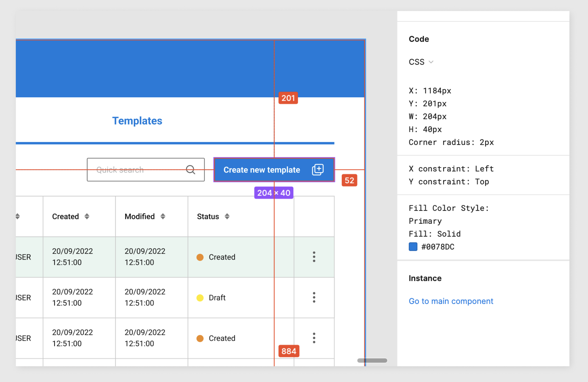Image resolution: width=588 pixels, height=382 pixels.
Task: Click Create new template button
Action: pos(262,170)
